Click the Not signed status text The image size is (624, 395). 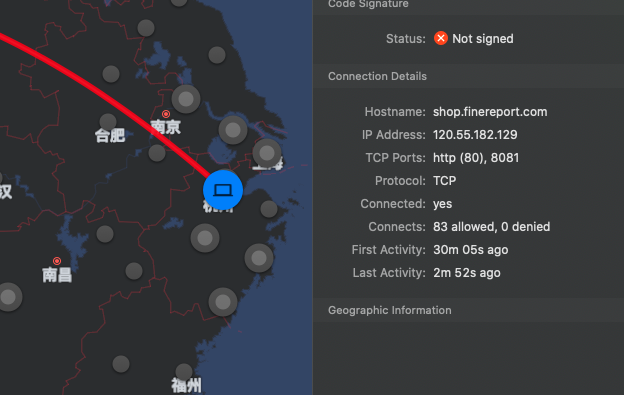click(x=483, y=39)
